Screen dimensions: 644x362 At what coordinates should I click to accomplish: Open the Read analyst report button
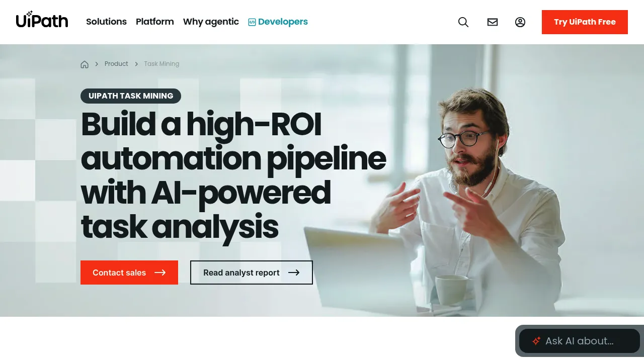(x=252, y=273)
